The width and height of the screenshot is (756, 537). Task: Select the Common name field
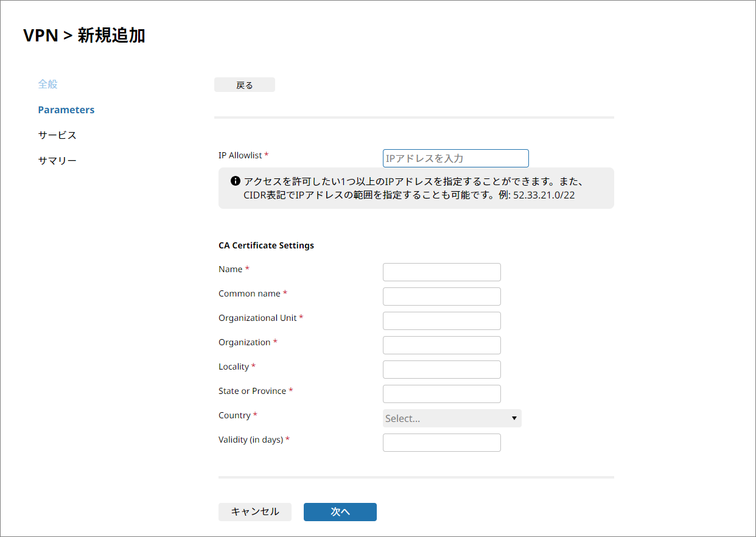(x=441, y=297)
